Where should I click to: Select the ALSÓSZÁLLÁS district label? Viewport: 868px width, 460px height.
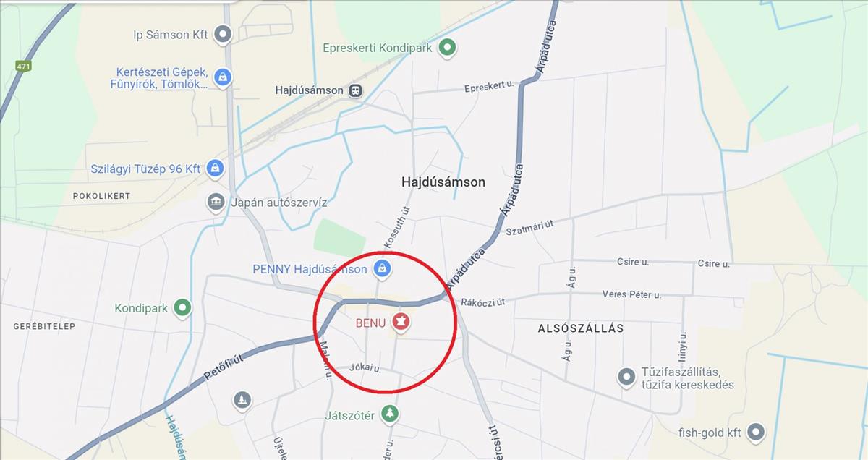click(581, 328)
